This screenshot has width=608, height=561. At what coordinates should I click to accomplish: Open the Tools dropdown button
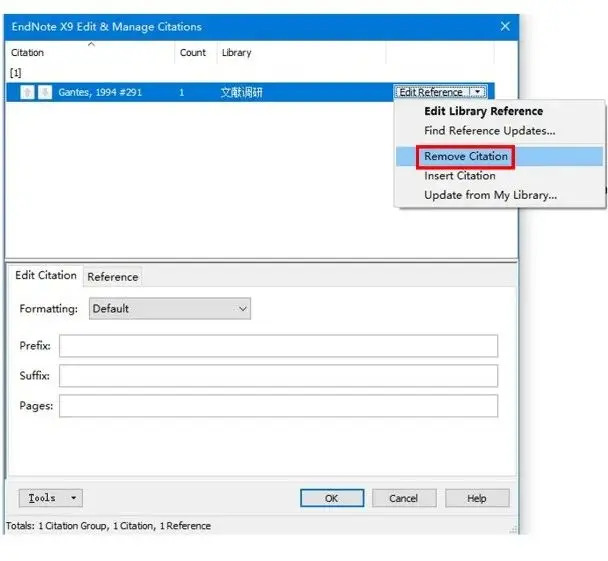coord(51,498)
